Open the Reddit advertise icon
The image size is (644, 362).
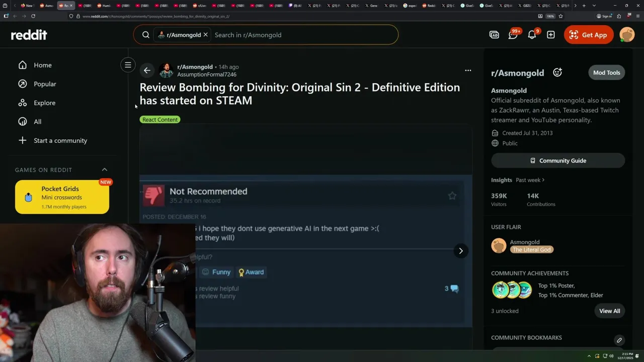(x=494, y=35)
